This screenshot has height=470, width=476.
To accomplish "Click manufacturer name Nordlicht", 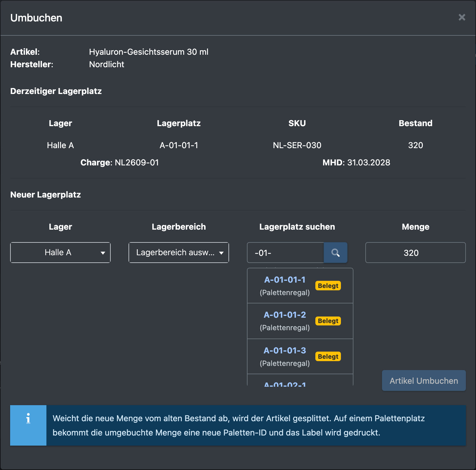I will point(107,64).
